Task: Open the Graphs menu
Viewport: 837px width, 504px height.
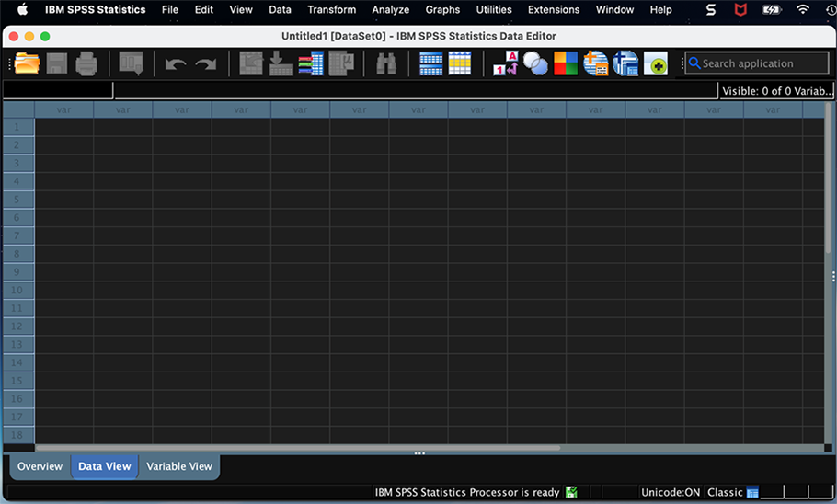Action: coord(442,9)
